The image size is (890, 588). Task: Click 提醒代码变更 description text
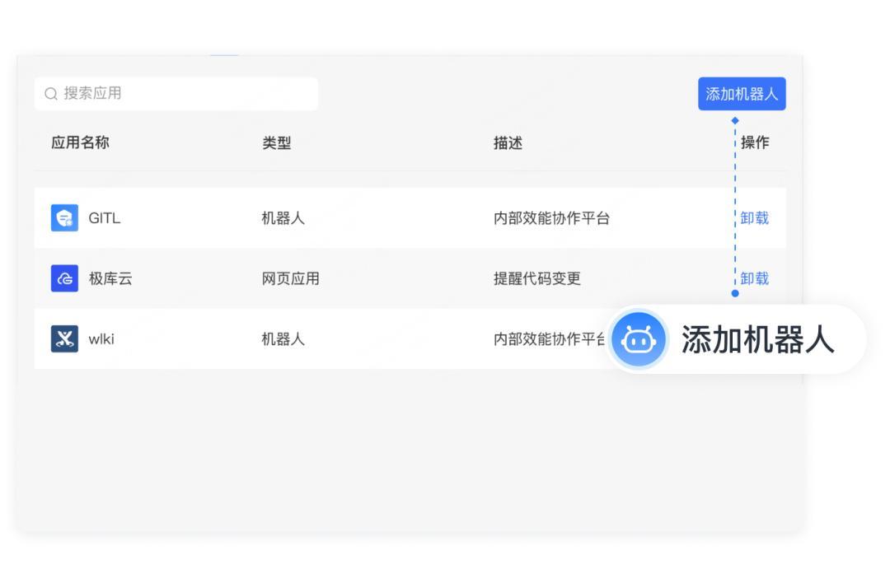(x=537, y=278)
